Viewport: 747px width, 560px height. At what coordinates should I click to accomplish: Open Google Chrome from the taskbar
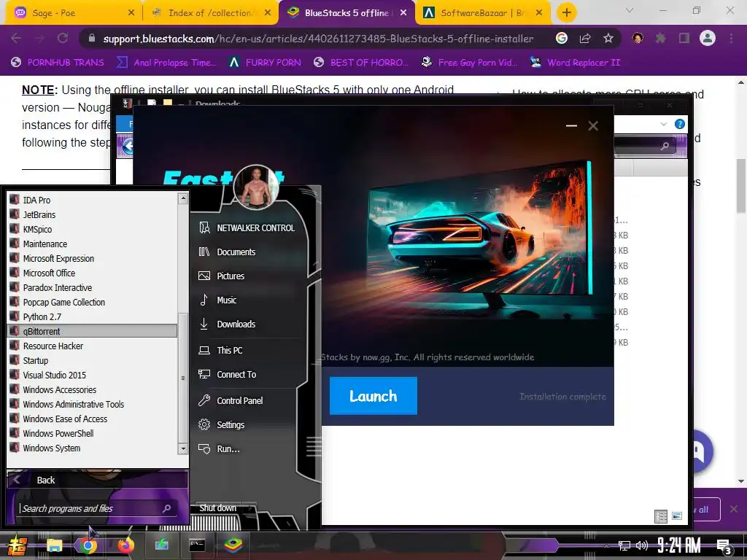88,545
